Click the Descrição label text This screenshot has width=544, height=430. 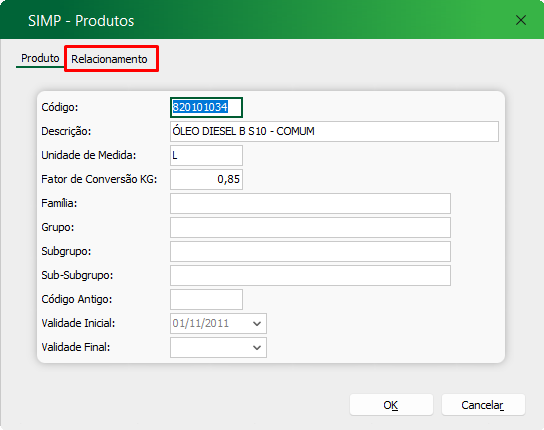tap(66, 131)
